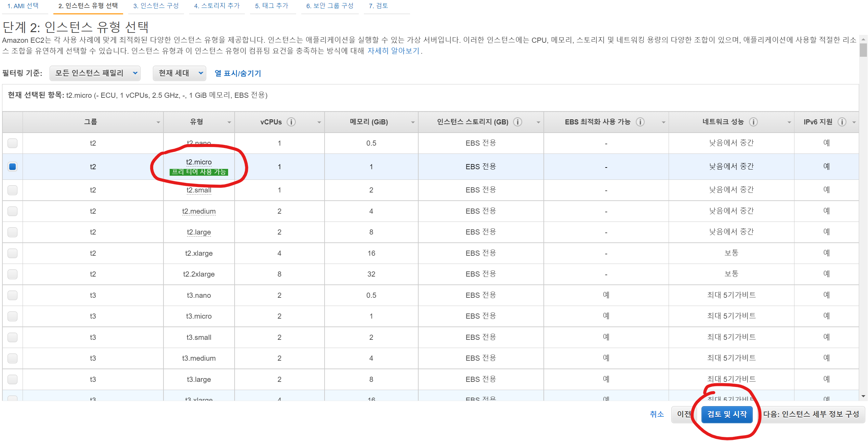Select the t2.nano instance checkbox

[x=13, y=143]
